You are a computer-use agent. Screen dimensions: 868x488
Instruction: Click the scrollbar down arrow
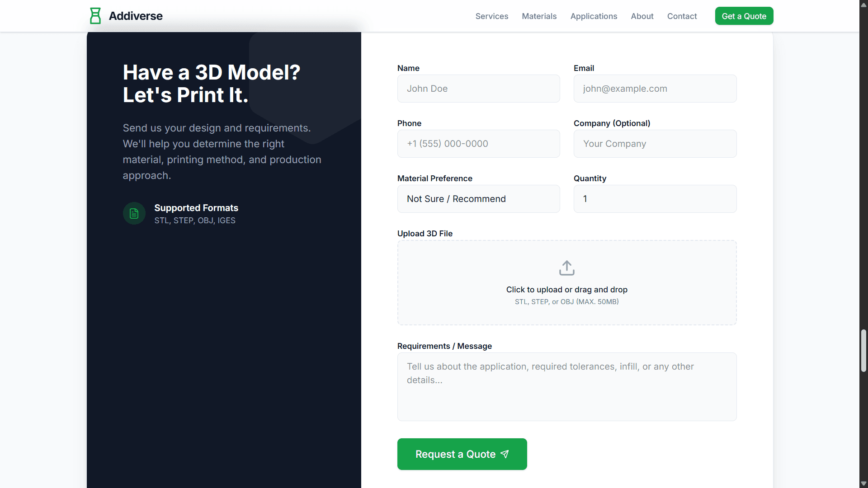point(863,483)
